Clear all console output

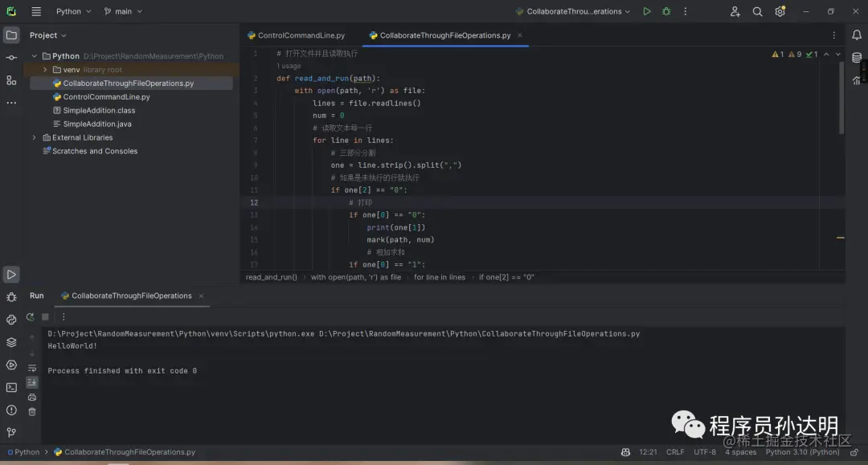coord(32,411)
